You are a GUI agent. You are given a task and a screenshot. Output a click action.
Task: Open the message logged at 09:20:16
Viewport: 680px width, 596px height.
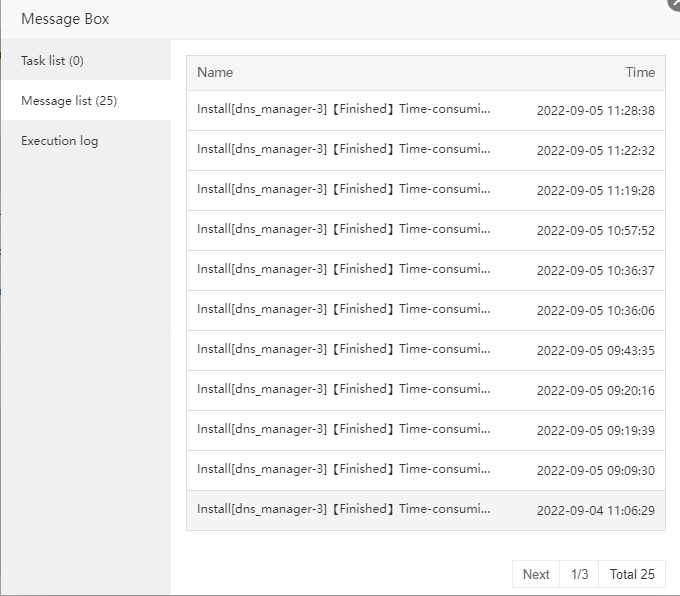(x=344, y=390)
